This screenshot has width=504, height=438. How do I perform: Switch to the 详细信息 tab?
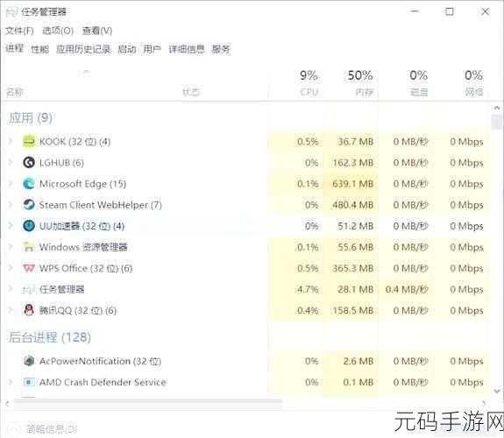(187, 49)
